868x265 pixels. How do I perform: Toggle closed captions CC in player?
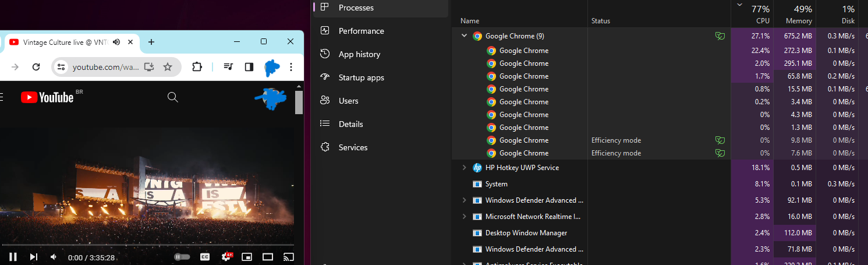205,257
